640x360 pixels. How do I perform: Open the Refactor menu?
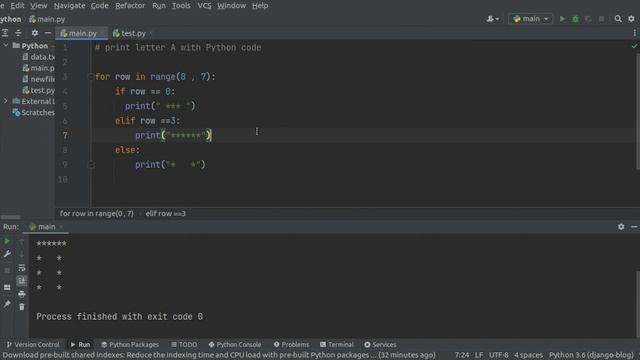point(130,5)
